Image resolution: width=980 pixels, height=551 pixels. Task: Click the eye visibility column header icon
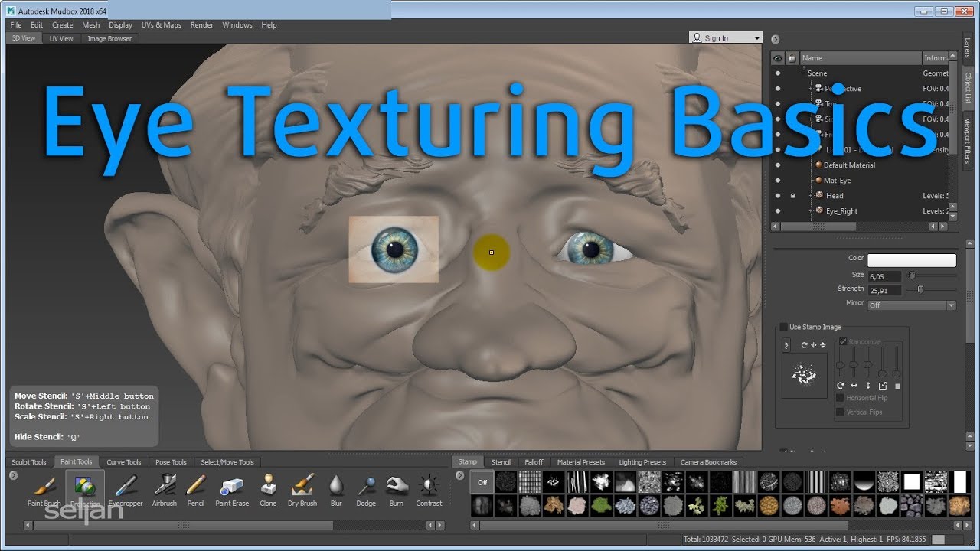pyautogui.click(x=778, y=58)
